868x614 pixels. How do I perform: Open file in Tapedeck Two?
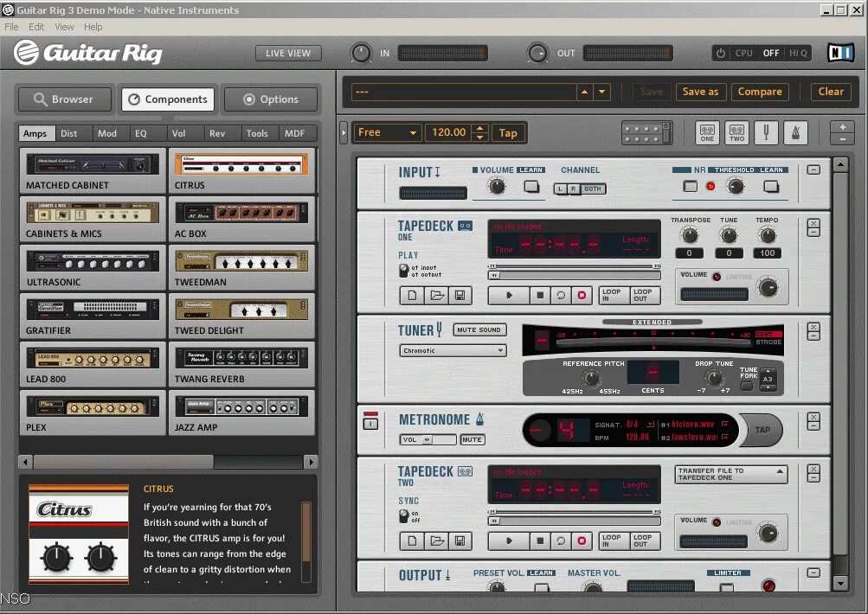[x=437, y=541]
